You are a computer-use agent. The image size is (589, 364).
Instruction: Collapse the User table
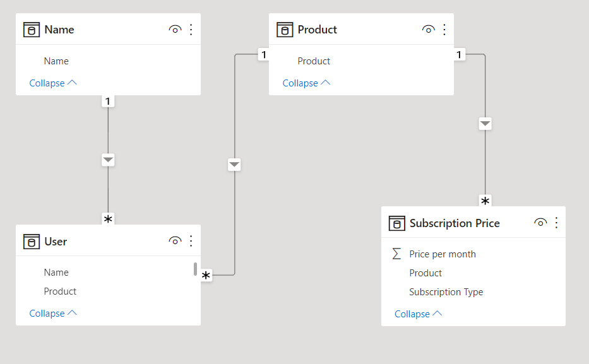pos(53,313)
